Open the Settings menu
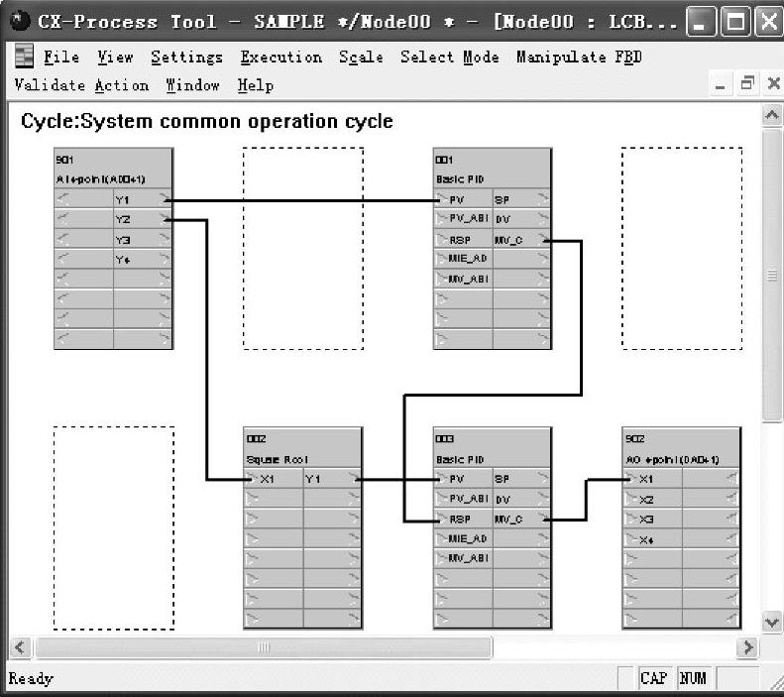The height and width of the screenshot is (697, 784). (x=186, y=57)
